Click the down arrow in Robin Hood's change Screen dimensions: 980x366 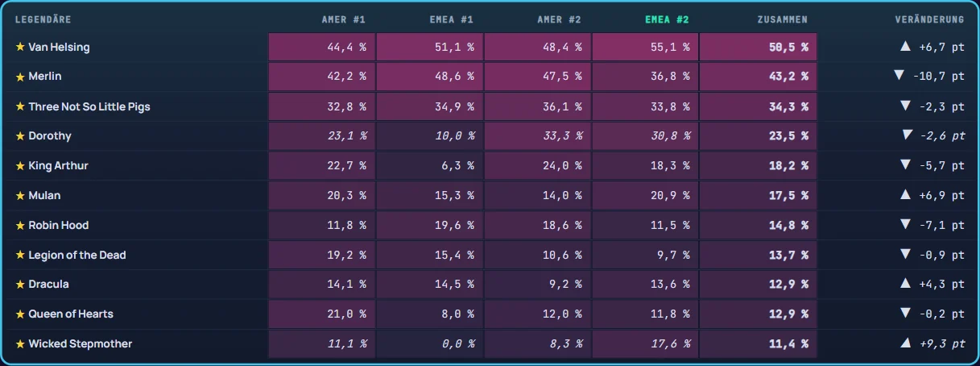(905, 225)
